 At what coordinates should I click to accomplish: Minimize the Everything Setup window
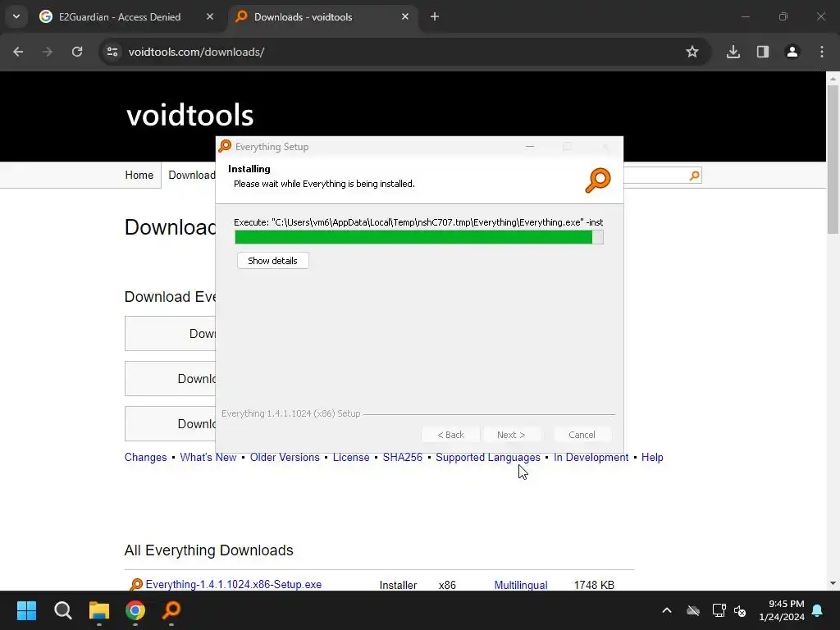[x=530, y=146]
